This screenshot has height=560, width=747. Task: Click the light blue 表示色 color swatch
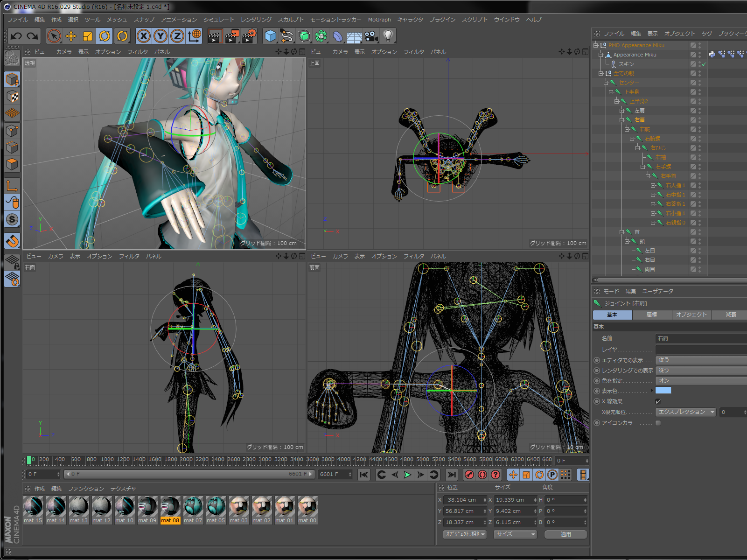(663, 391)
